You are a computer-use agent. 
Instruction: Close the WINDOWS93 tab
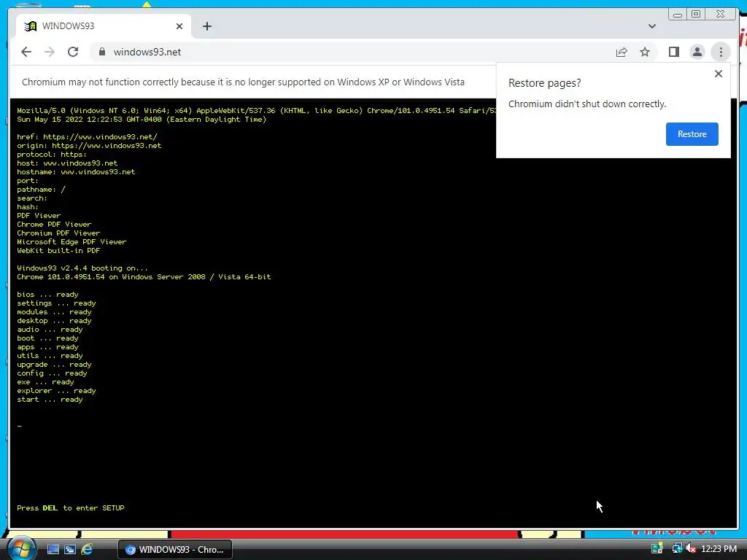tap(179, 26)
